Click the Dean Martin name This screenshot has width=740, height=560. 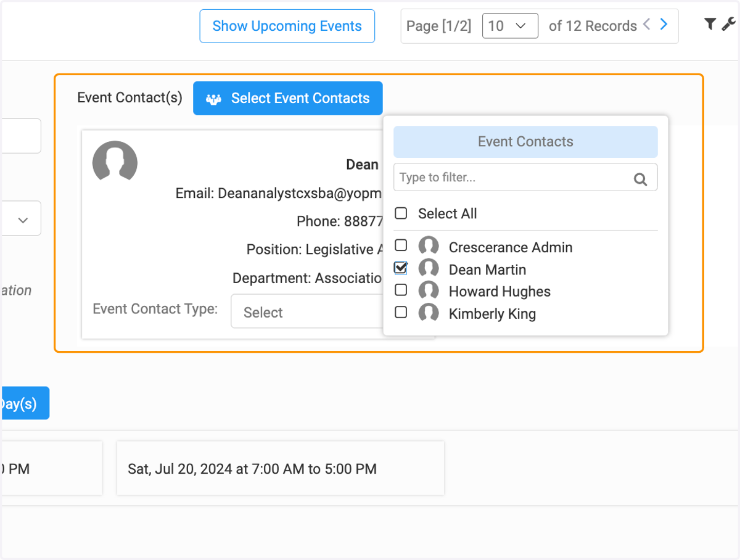click(x=487, y=270)
